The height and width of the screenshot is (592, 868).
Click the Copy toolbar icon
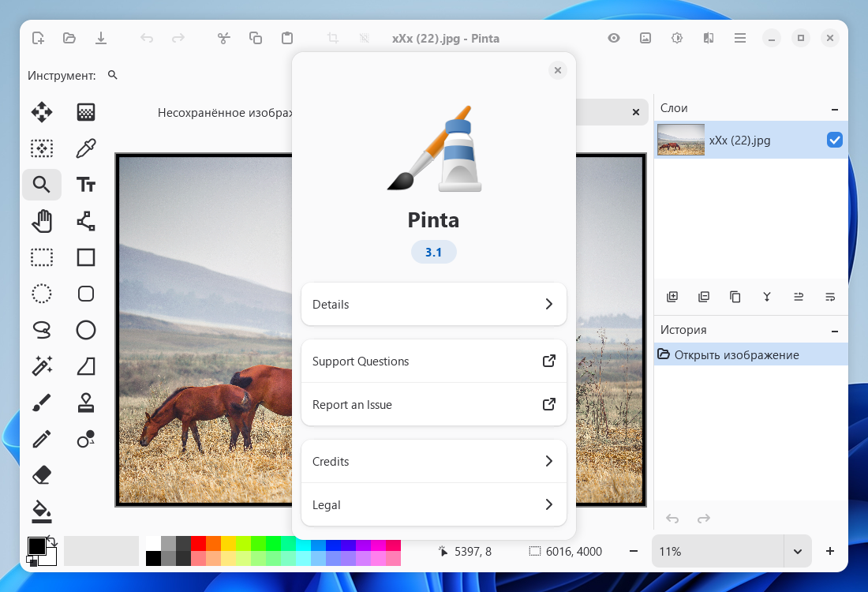click(255, 38)
